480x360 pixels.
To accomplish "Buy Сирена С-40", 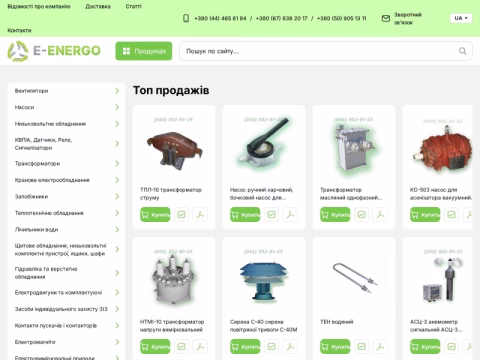I will (245, 347).
